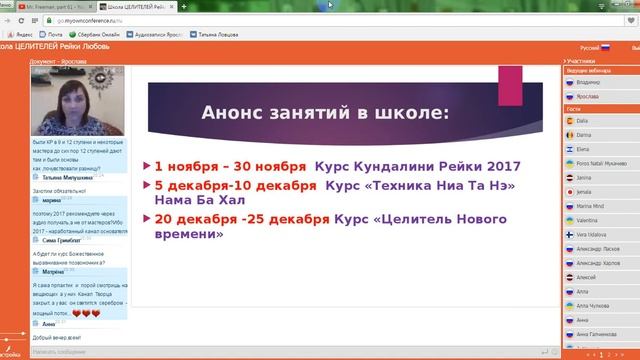This screenshot has width=640, height=360.
Task: Go to participants page 2
Action: [x=609, y=355]
